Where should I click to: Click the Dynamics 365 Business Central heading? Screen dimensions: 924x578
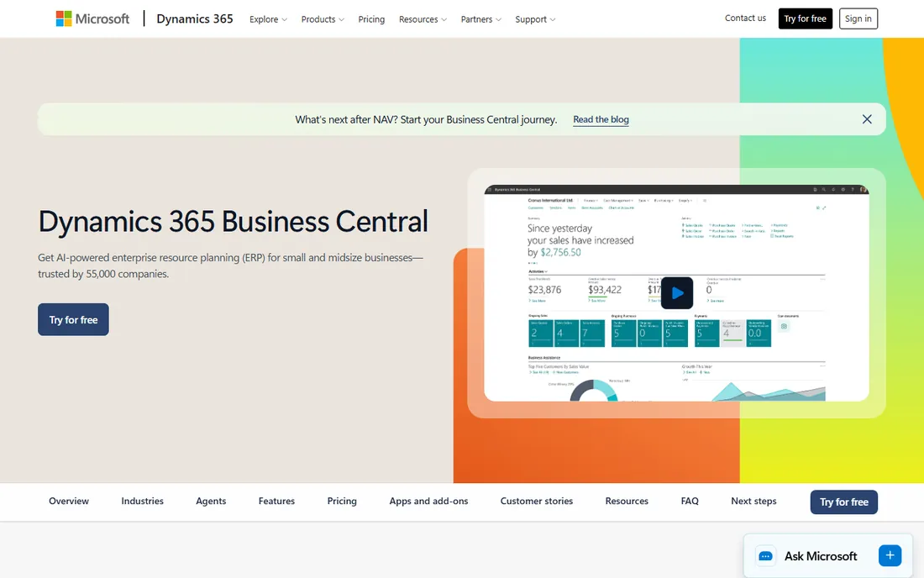tap(233, 222)
